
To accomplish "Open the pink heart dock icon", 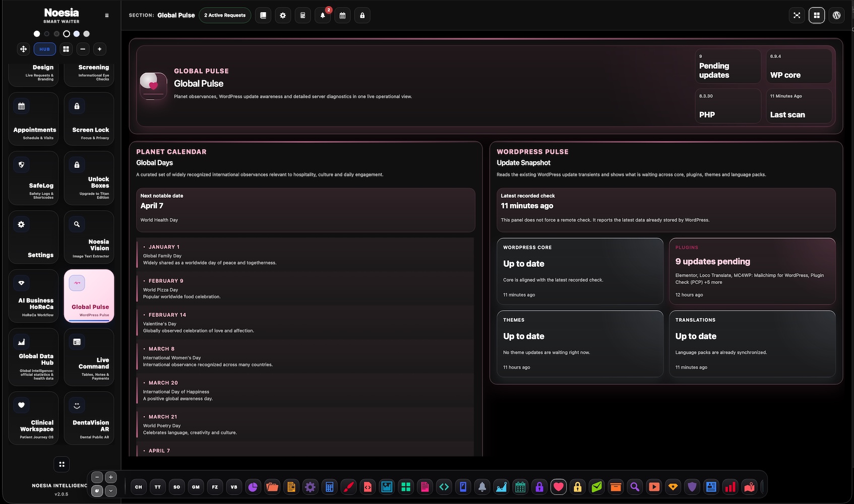I will pos(559,487).
